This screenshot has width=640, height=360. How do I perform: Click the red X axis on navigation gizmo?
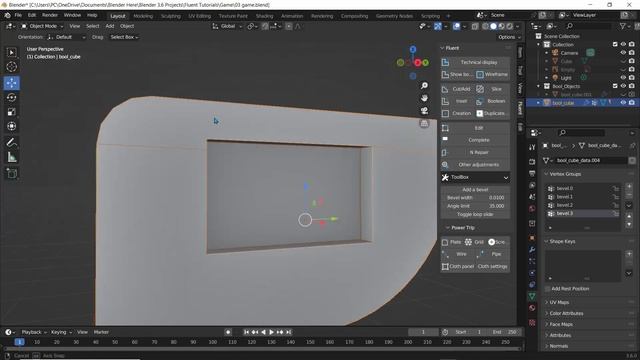tap(418, 62)
